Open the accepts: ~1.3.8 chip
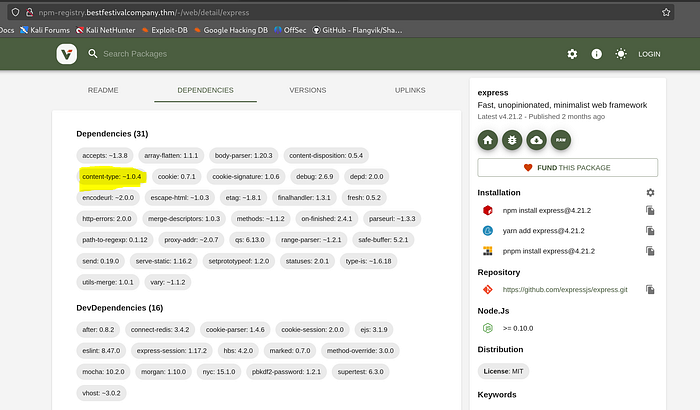The width and height of the screenshot is (700, 410). 105,155
